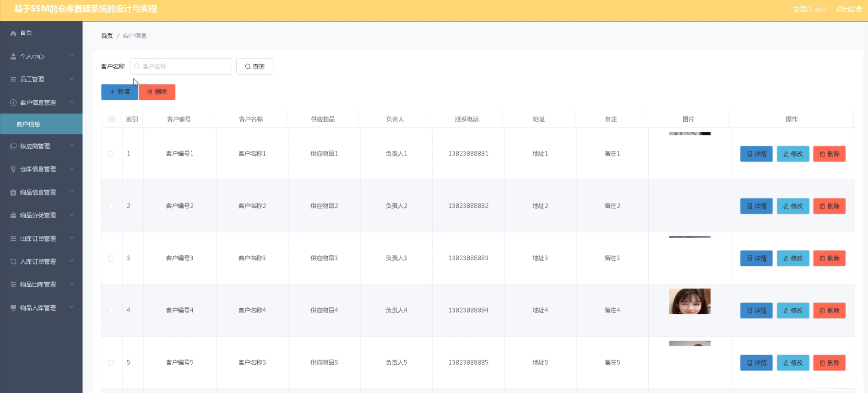Image resolution: width=868 pixels, height=393 pixels.
Task: Click 修改 for row 客户编号3
Action: [x=793, y=258]
